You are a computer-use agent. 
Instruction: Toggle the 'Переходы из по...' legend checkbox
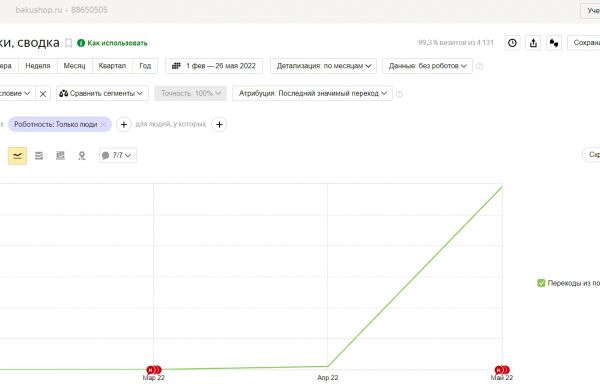pos(541,283)
